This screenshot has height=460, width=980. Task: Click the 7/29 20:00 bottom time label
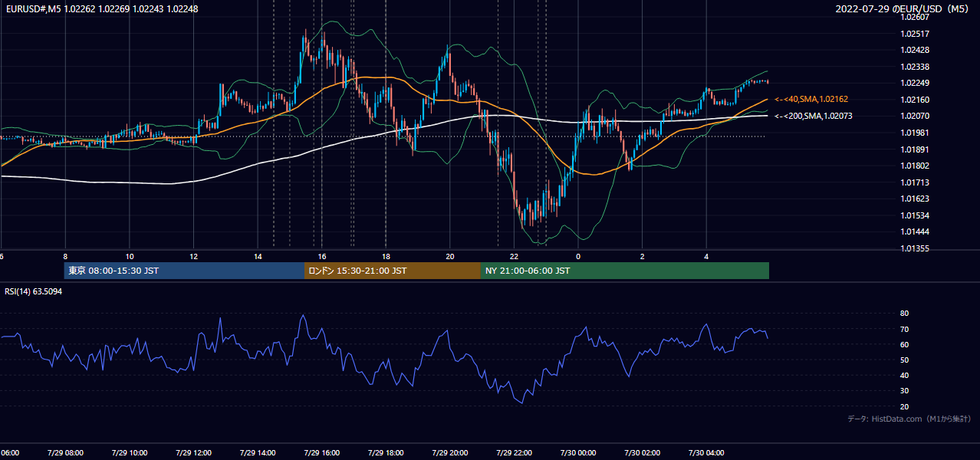coord(449,453)
